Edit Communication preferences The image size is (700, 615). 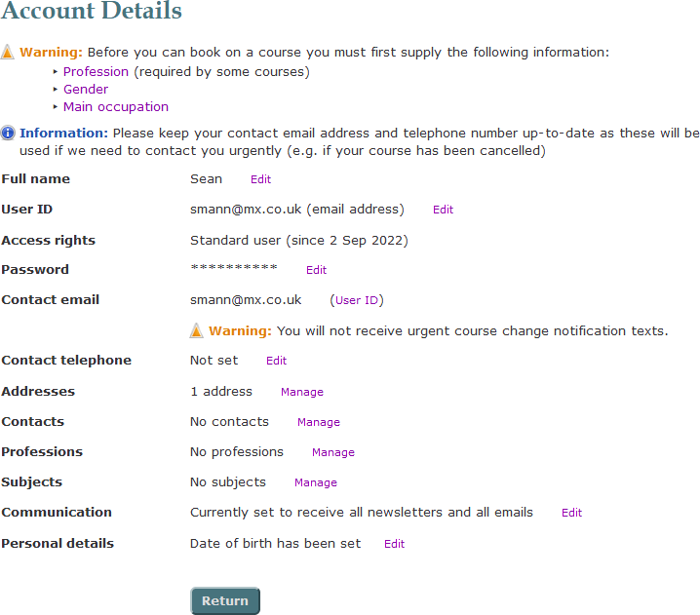pos(571,513)
